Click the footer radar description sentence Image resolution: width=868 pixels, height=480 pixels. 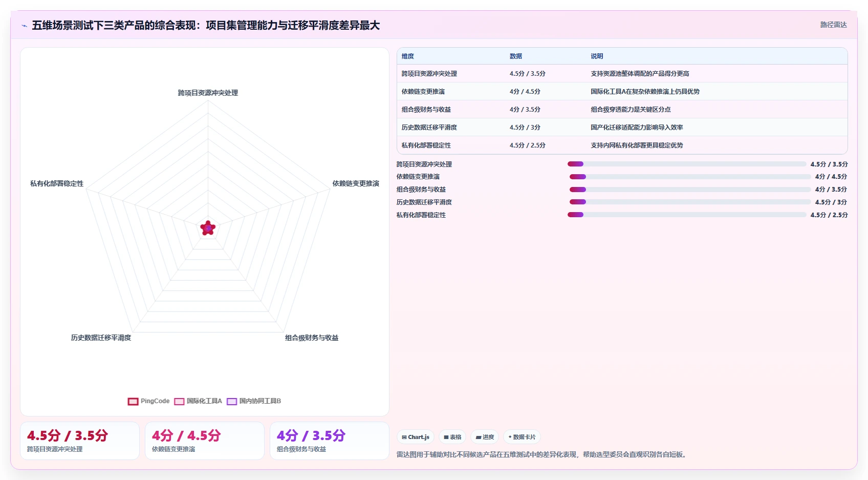click(x=542, y=454)
